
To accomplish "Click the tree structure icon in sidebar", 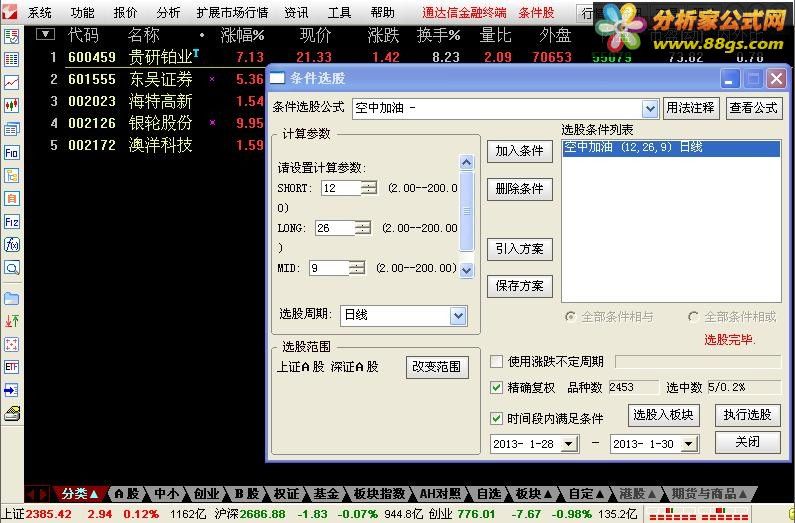I will point(12,175).
